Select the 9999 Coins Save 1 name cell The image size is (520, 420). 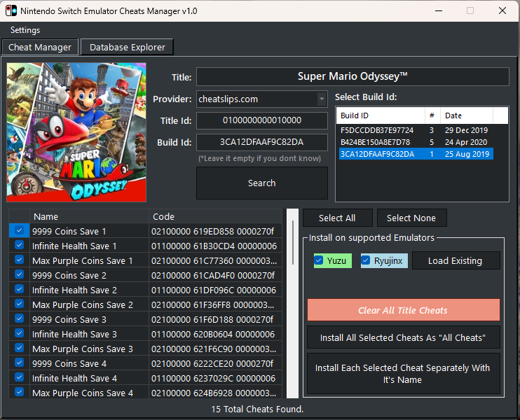coord(89,231)
